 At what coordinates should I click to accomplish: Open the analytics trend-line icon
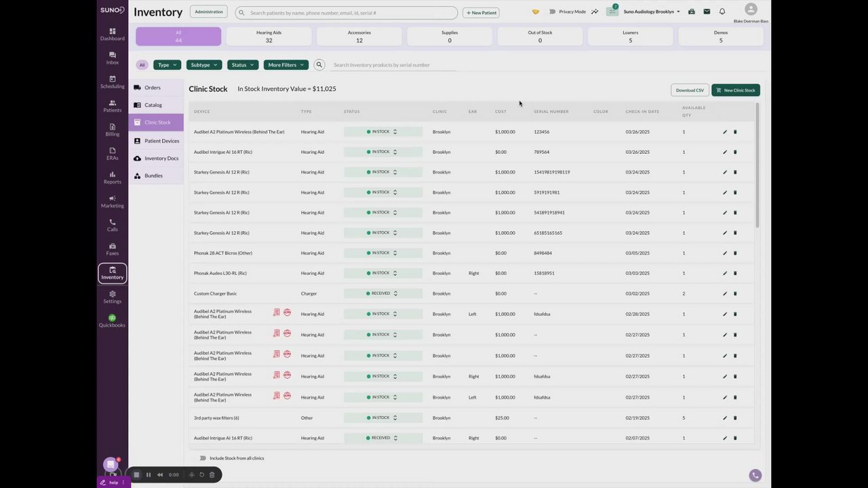(595, 12)
